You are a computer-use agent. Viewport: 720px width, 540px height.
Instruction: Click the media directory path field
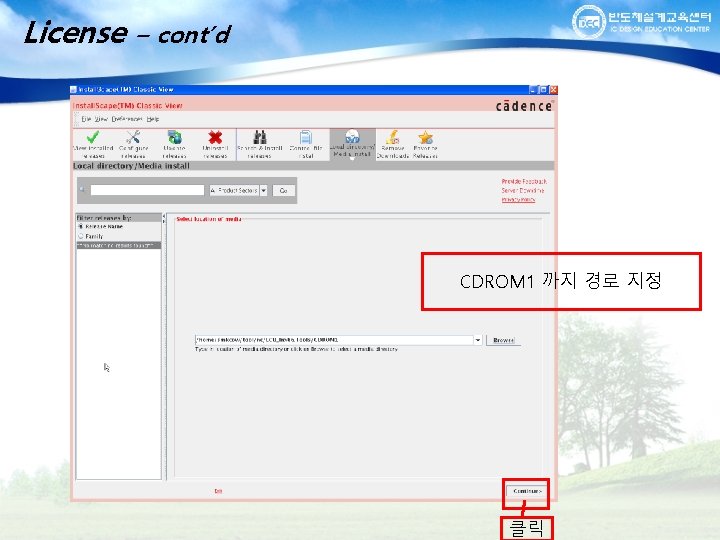point(334,340)
